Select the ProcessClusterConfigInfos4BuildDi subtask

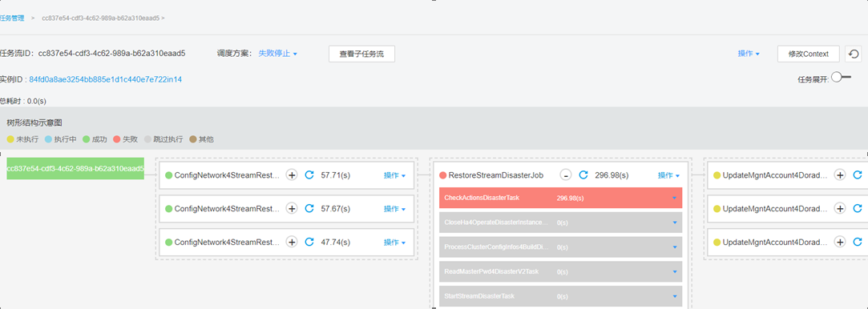[x=561, y=247]
